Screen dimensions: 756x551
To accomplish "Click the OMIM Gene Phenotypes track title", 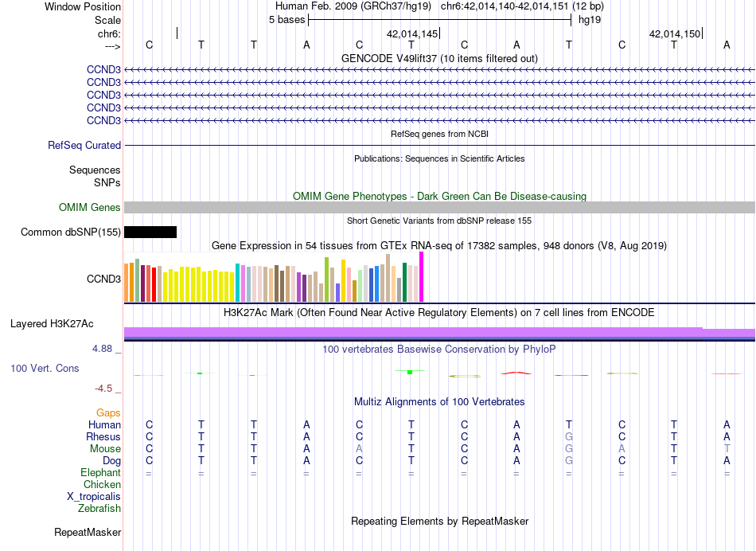I will (x=440, y=197).
